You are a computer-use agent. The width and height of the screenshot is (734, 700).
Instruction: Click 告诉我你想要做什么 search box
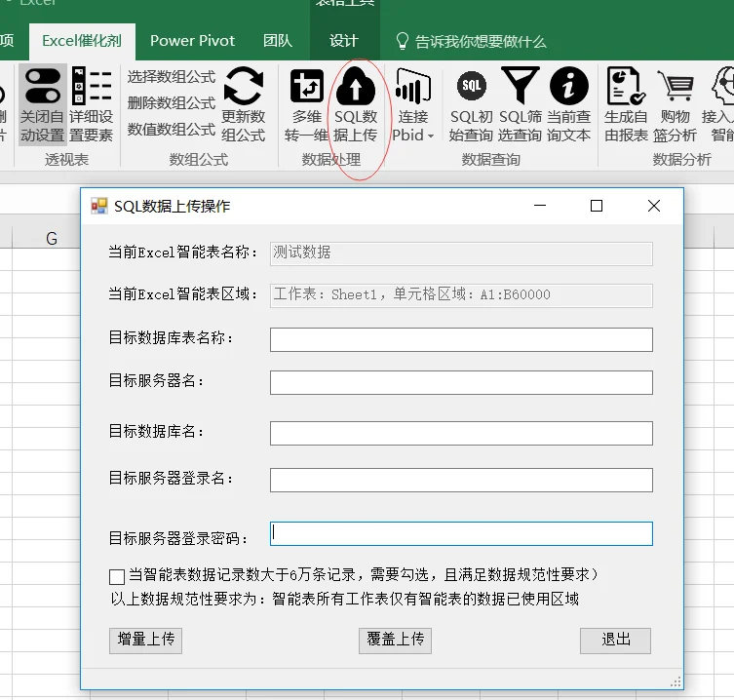(471, 42)
